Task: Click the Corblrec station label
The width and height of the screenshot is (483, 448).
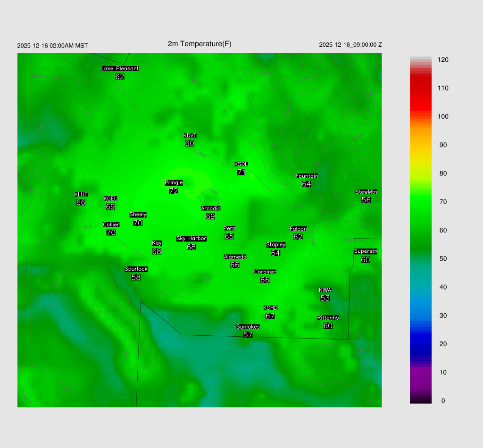Action: tap(265, 272)
